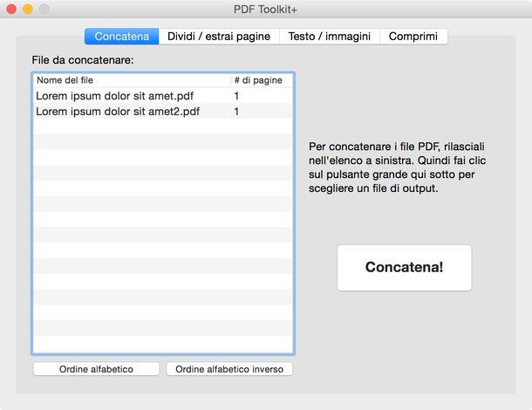
Task: Go to the Comprimi tab
Action: [x=413, y=37]
